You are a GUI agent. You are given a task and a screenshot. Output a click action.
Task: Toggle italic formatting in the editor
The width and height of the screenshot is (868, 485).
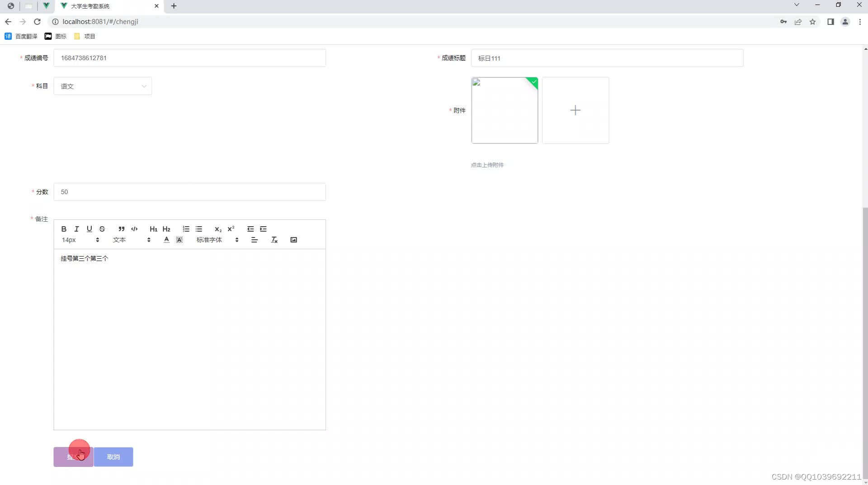pyautogui.click(x=76, y=229)
